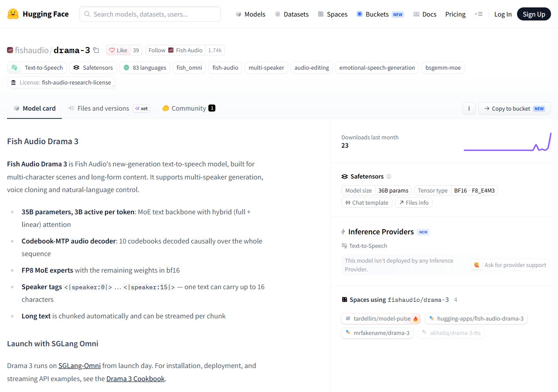558x392 pixels.
Task: Click the fish_omni tag
Action: pyautogui.click(x=189, y=68)
